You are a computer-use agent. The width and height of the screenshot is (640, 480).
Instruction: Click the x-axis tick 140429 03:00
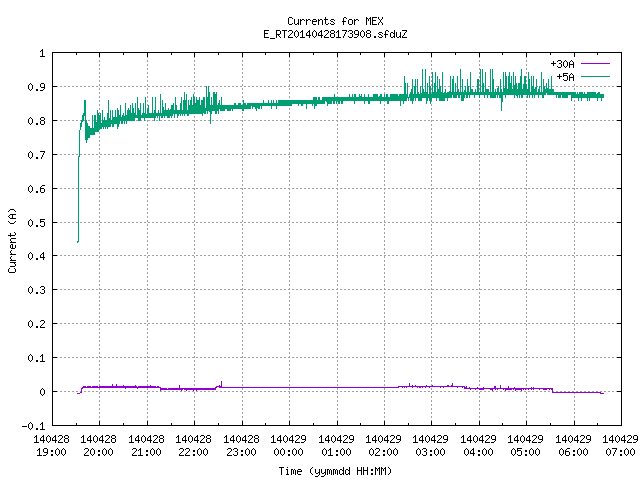431,445
